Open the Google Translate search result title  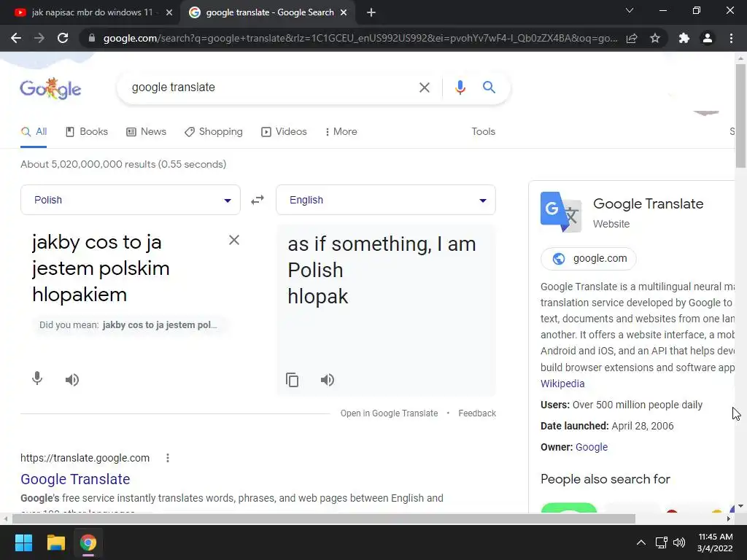(x=75, y=479)
